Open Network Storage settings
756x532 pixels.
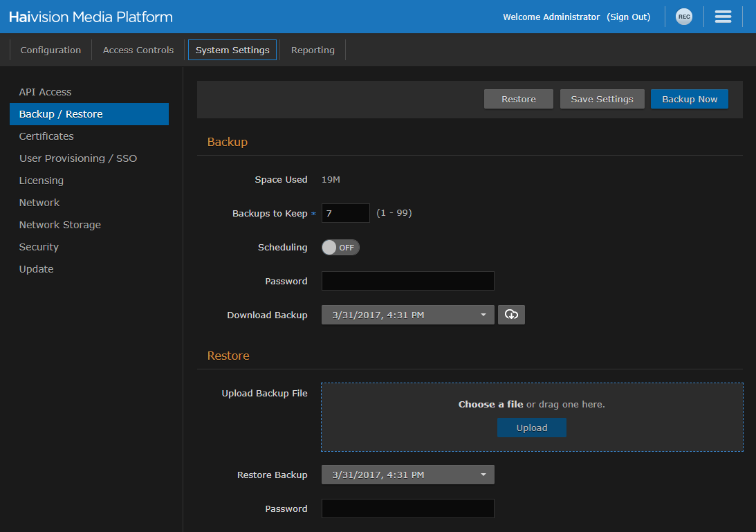click(x=59, y=224)
